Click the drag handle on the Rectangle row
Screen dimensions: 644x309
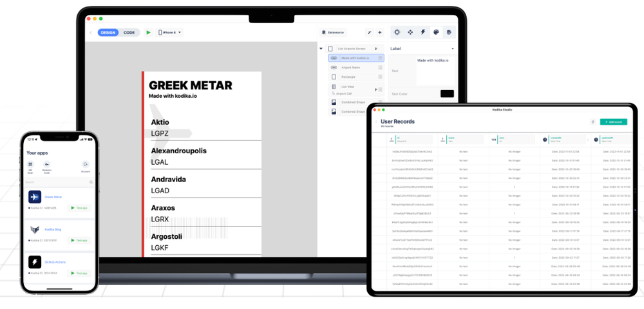click(381, 77)
